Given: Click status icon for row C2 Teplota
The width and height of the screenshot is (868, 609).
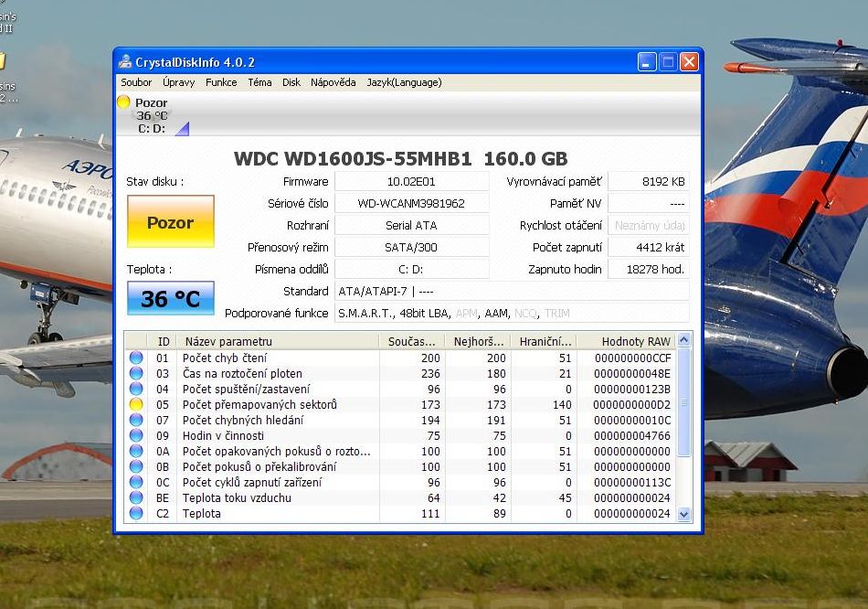Looking at the screenshot, I should coord(136,513).
